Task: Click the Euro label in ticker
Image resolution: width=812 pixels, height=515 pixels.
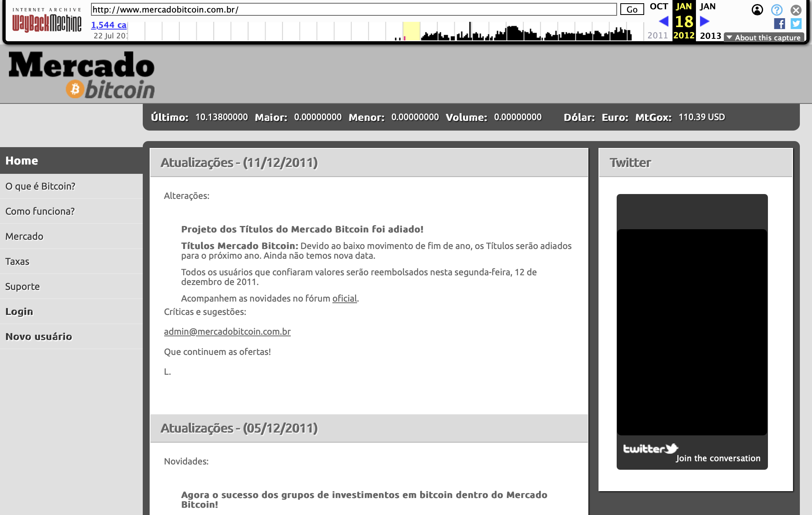Action: pyautogui.click(x=615, y=117)
